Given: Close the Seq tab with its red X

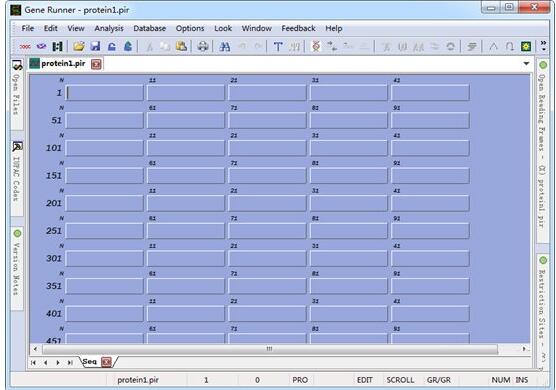Looking at the screenshot, I should point(106,362).
